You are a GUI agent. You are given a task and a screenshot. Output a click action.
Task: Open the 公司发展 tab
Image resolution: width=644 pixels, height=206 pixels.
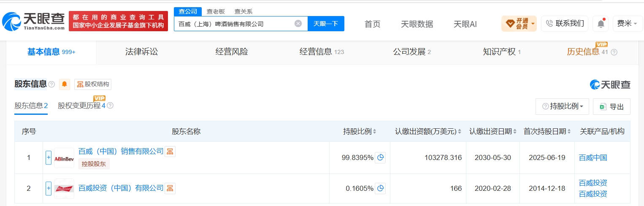pos(412,52)
